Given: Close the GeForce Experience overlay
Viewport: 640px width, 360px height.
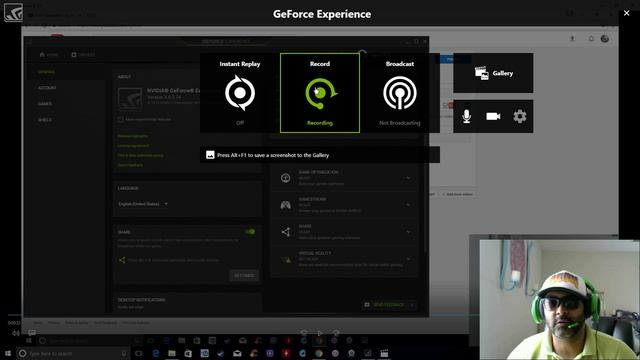Looking at the screenshot, I should point(627,13).
